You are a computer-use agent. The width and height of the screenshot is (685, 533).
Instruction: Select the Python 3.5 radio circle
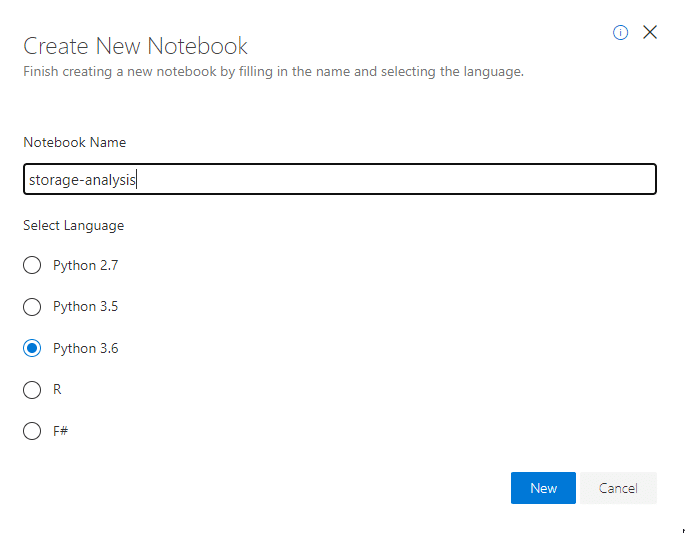click(32, 307)
